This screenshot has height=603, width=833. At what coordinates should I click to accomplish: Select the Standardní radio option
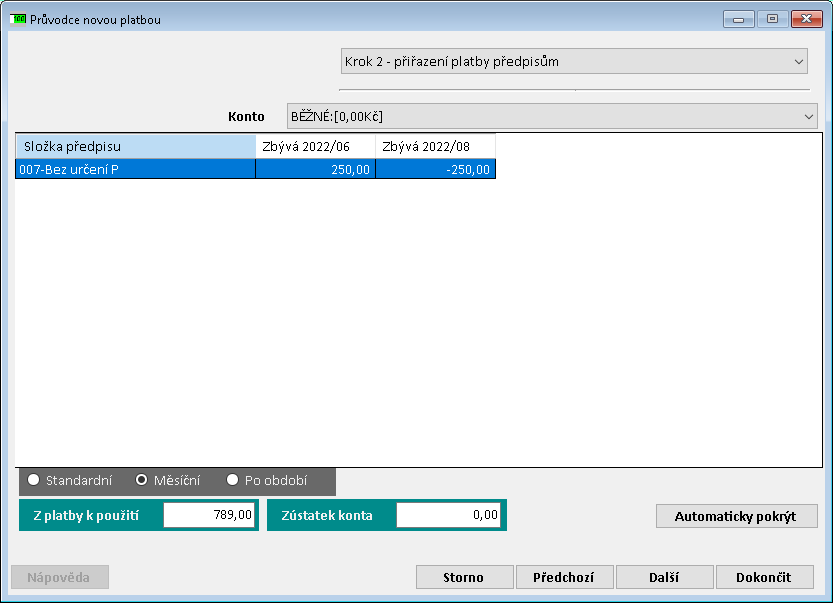(x=34, y=480)
